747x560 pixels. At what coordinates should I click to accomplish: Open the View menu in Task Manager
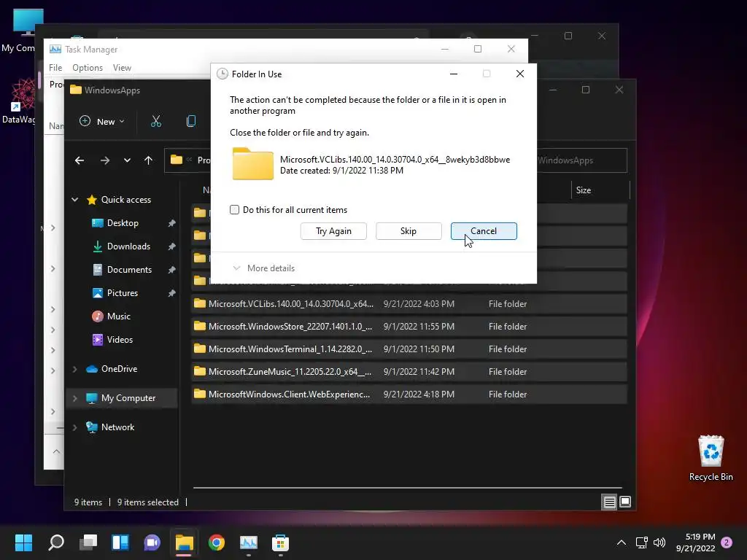coord(122,68)
